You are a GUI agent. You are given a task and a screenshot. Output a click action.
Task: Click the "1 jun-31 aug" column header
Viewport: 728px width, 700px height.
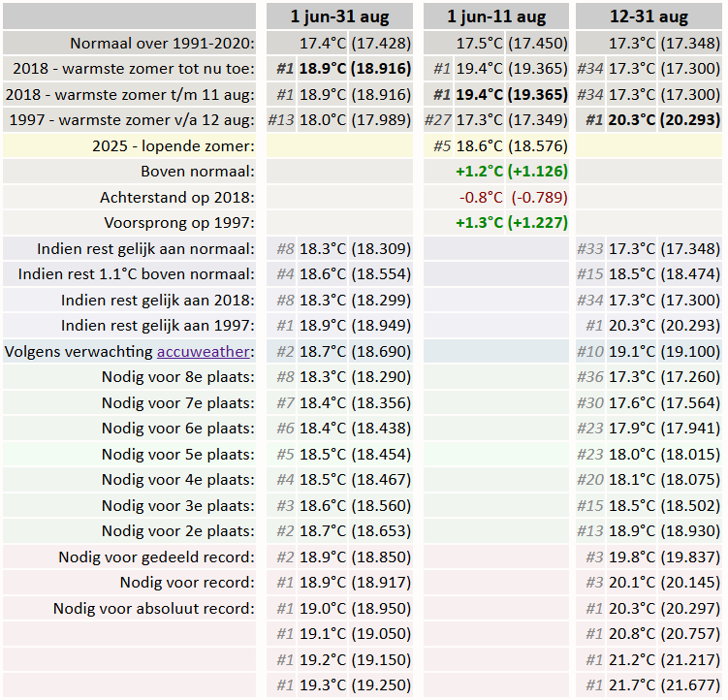coord(340,16)
